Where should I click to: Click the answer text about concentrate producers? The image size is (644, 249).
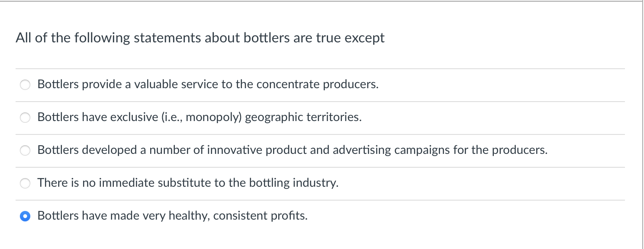208,84
